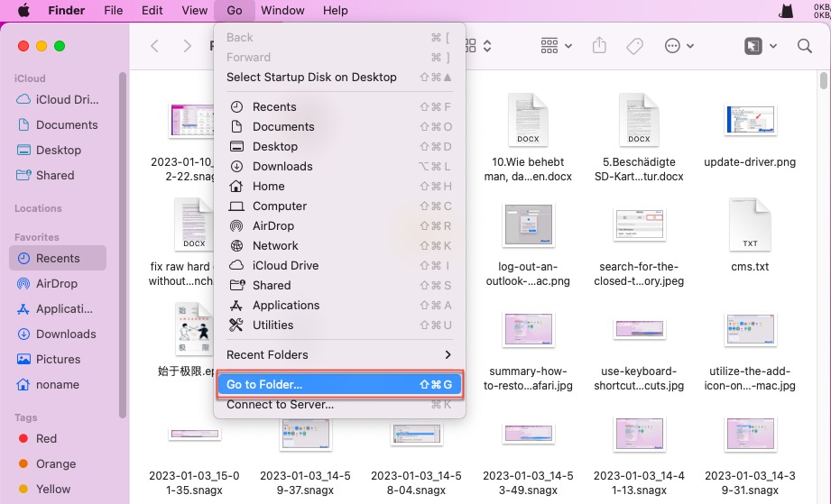Expand the Recent Folders submenu
This screenshot has width=831, height=504.
click(339, 354)
